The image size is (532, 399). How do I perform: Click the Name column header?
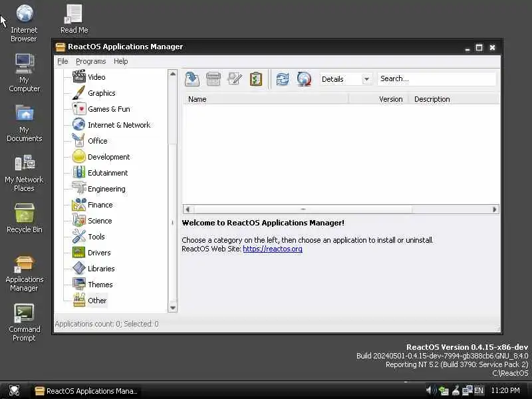(x=265, y=99)
